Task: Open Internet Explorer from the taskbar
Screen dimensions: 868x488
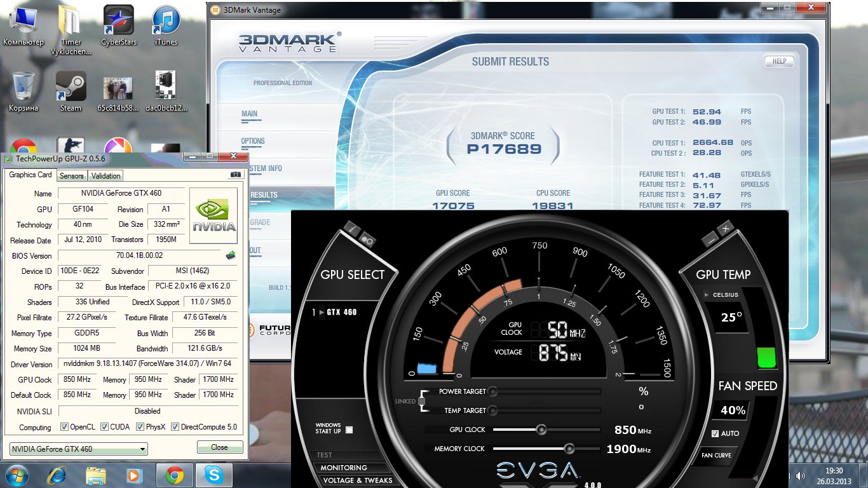Action: coord(58,475)
